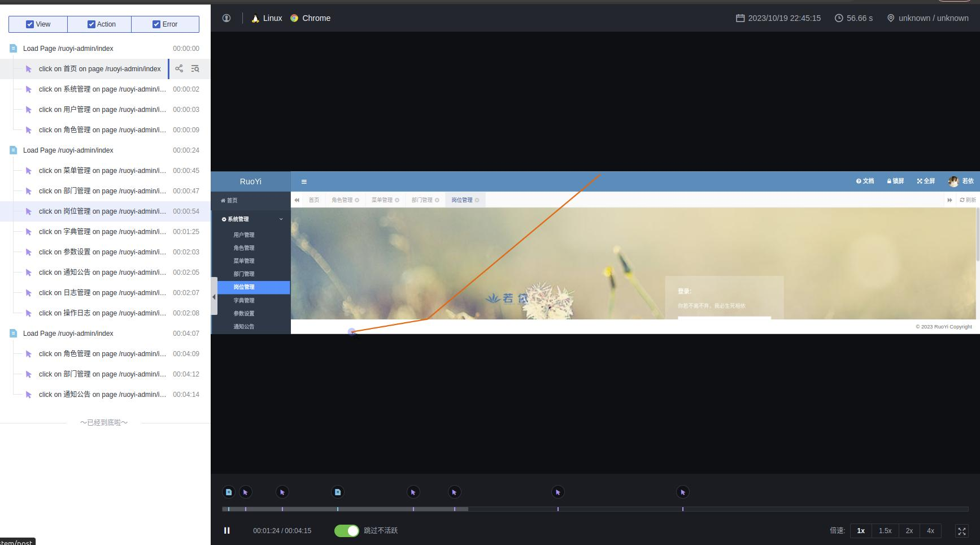Click the clock icon beside 56.66 s
980x545 pixels.
839,18
